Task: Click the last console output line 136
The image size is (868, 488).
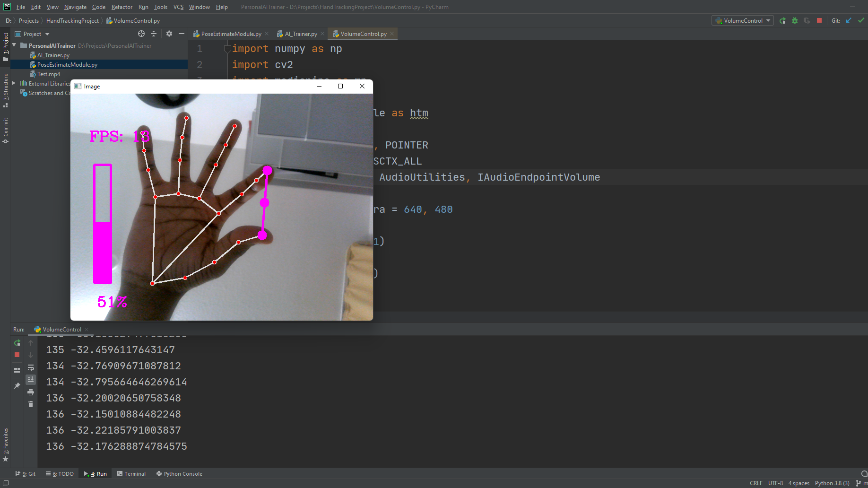Action: tap(116, 446)
